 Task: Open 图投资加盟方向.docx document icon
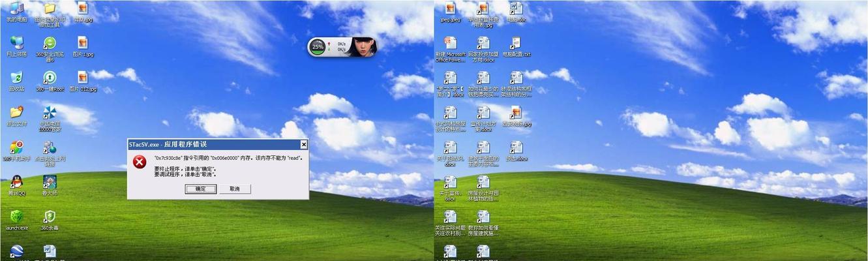click(x=483, y=49)
